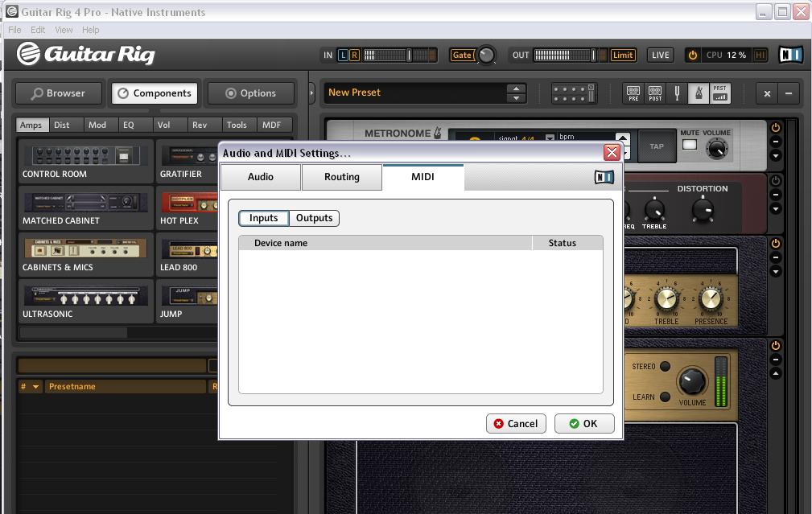Toggle the Metronome MUTE button
Image resolution: width=812 pixels, height=514 pixels.
(689, 145)
